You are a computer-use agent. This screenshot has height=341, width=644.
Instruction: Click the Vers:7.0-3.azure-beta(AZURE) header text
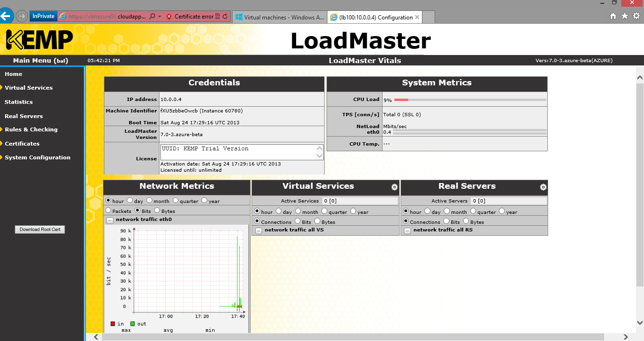click(x=574, y=61)
